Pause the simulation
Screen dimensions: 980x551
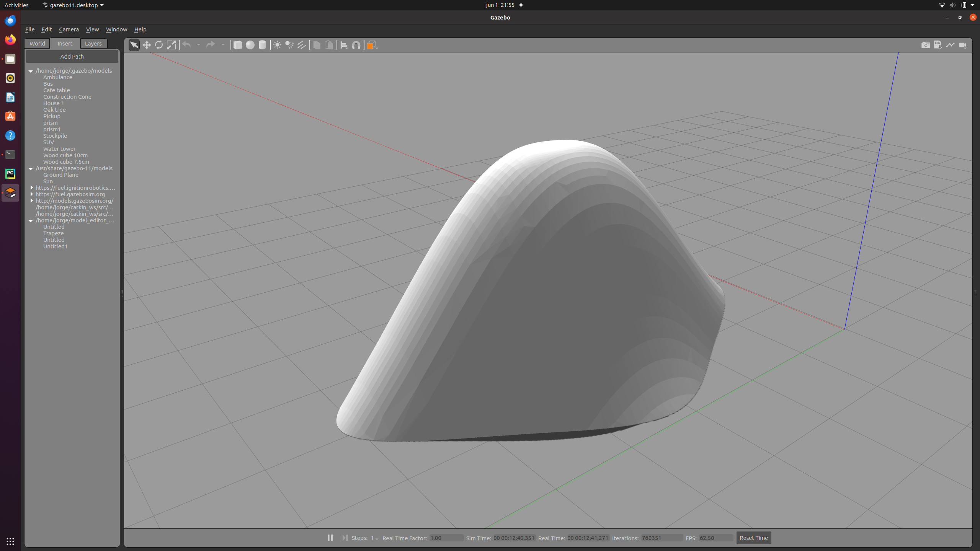(330, 538)
